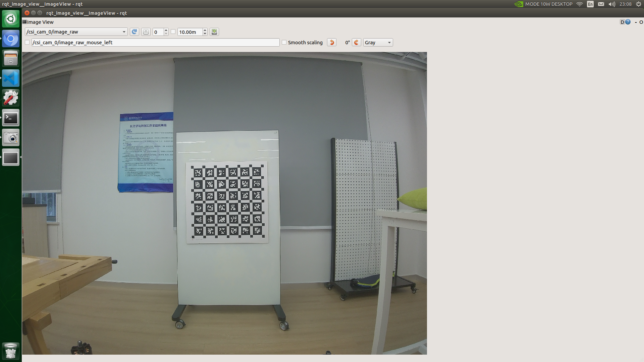Click the numbered overlay icon beside topic dropdown

click(146, 32)
